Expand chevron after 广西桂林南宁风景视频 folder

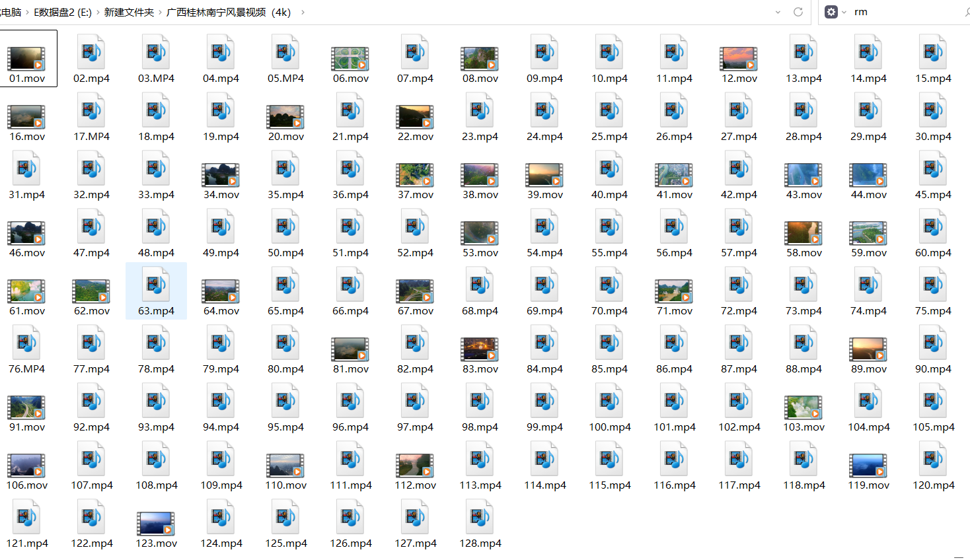[303, 13]
